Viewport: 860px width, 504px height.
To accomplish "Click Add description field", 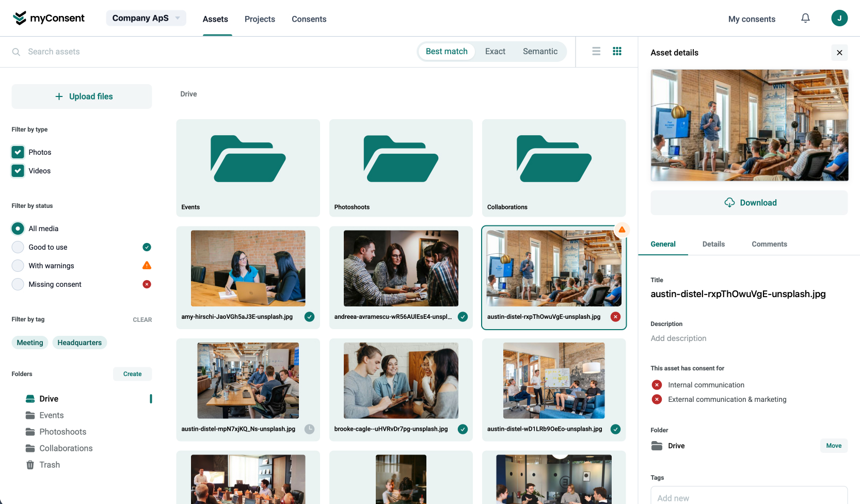I will pos(678,338).
